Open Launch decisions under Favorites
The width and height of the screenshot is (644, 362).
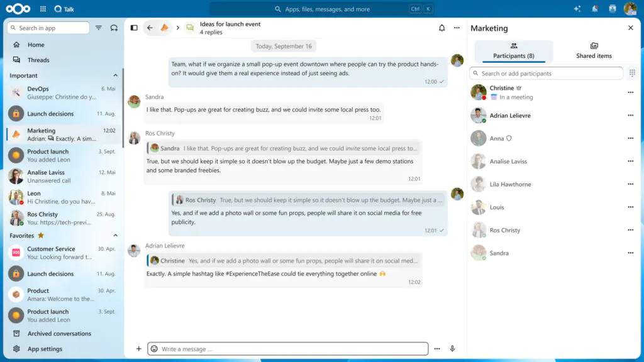pos(64,274)
